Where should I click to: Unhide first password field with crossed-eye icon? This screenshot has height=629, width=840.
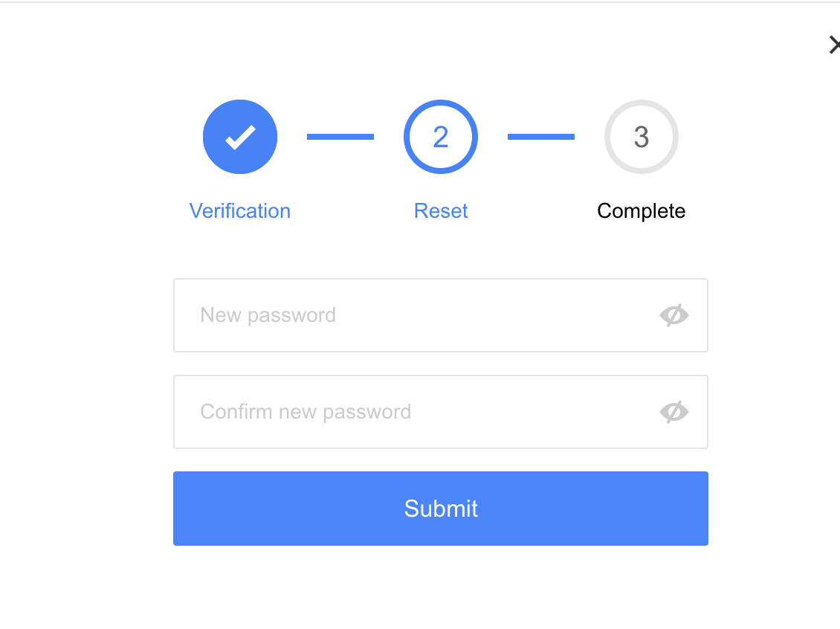[x=674, y=315]
